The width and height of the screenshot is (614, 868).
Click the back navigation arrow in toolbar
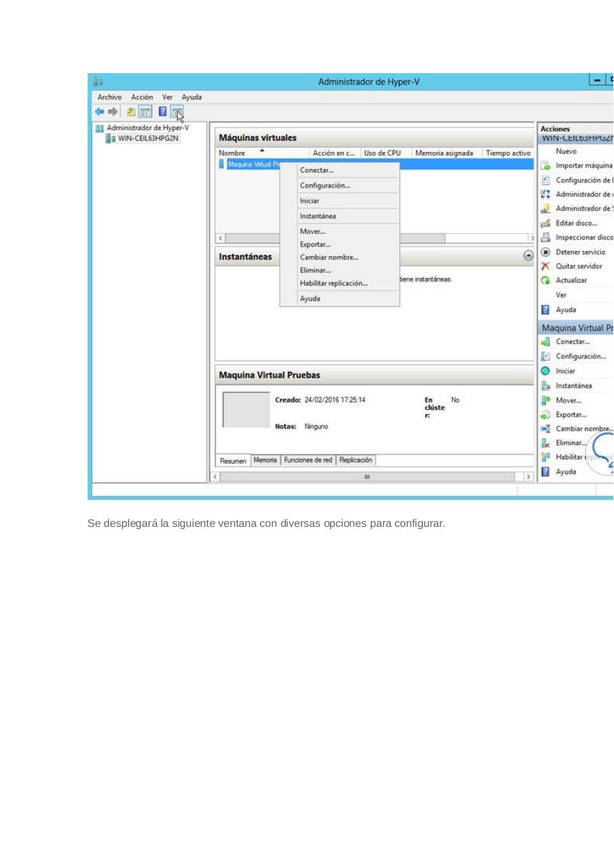pyautogui.click(x=99, y=111)
